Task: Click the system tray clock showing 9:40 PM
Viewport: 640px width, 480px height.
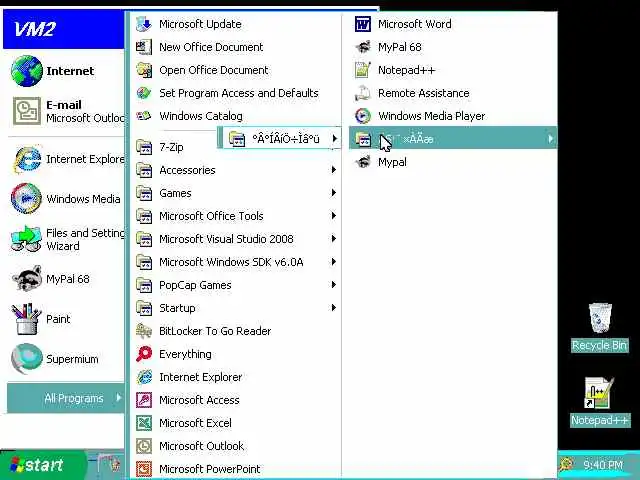Action: (603, 465)
